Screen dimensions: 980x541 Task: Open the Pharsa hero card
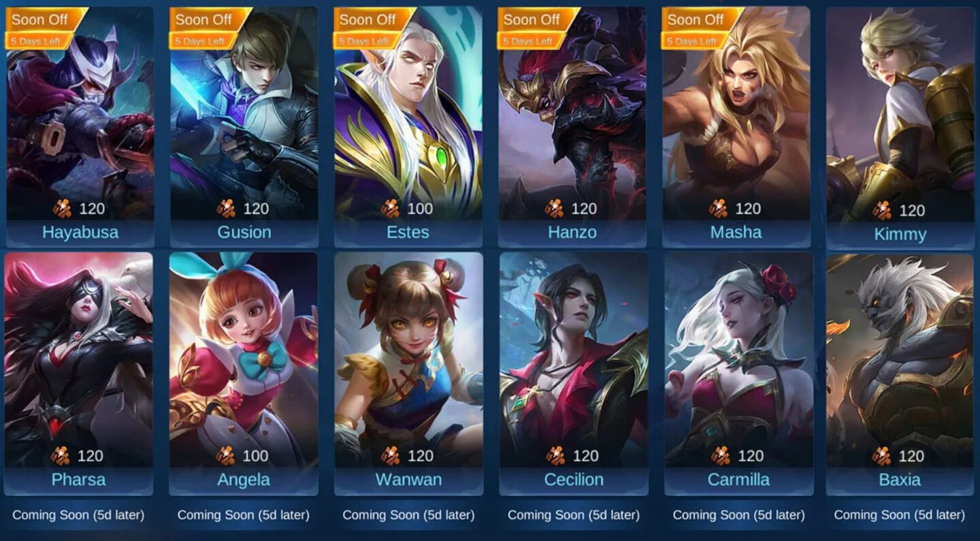coord(78,373)
